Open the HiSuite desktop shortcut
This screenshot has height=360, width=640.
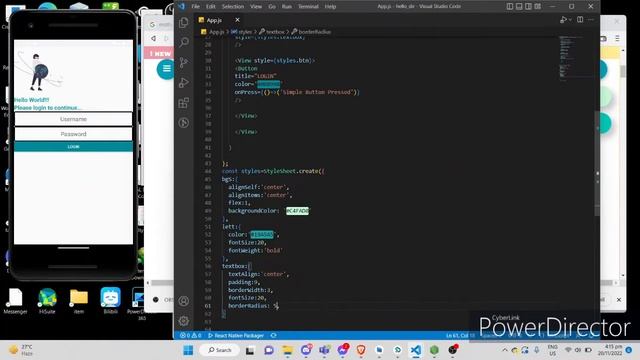[x=47, y=301]
